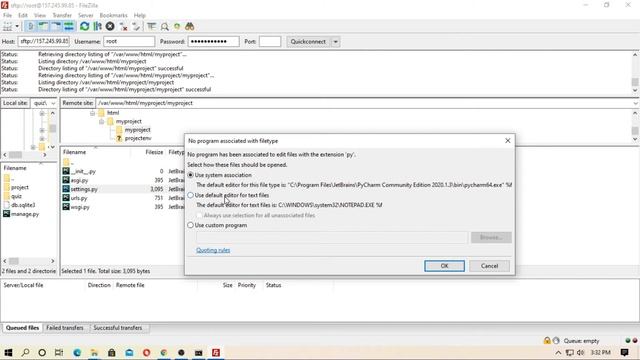Screen dimensions: 640x360
Task: Reconnect to last server icon
Action: click(136, 27)
